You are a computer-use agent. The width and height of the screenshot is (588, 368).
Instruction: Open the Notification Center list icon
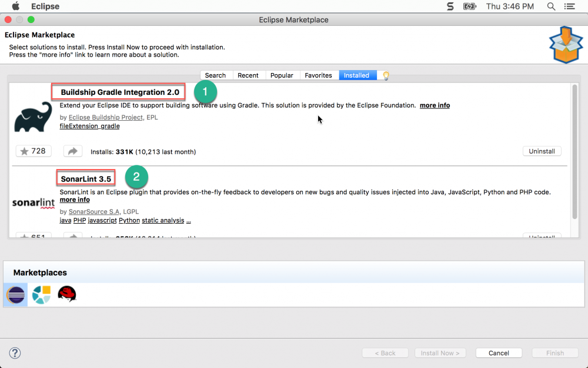[x=570, y=6]
